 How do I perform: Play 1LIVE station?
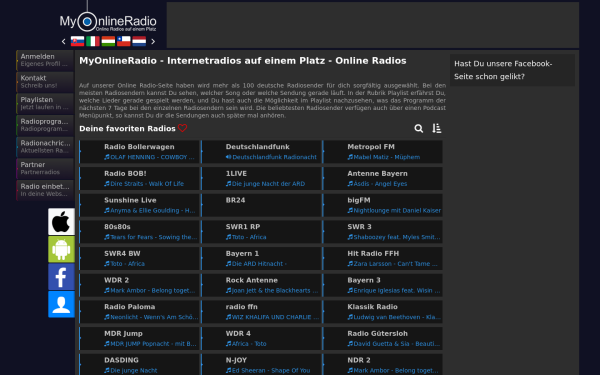coord(261,179)
